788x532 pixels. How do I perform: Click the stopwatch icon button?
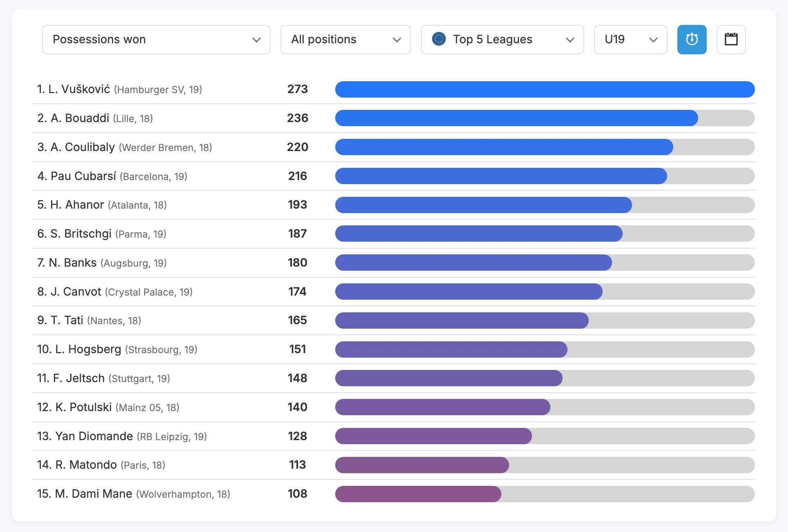(692, 40)
